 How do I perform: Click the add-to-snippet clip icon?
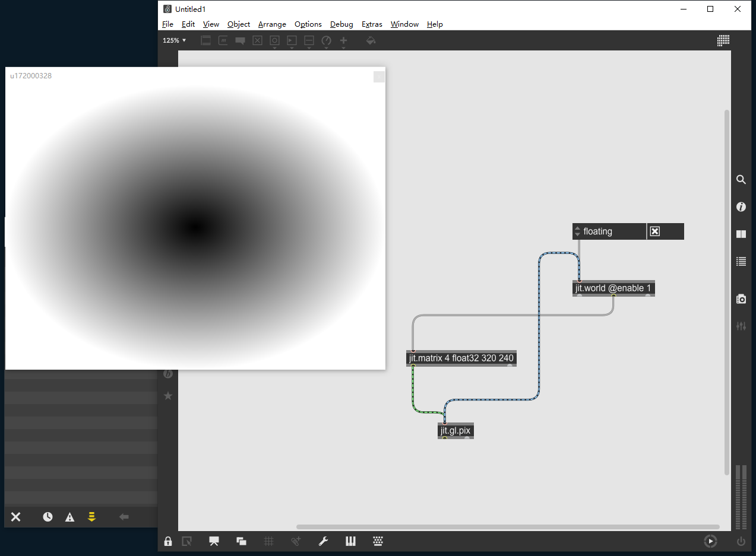tap(296, 541)
